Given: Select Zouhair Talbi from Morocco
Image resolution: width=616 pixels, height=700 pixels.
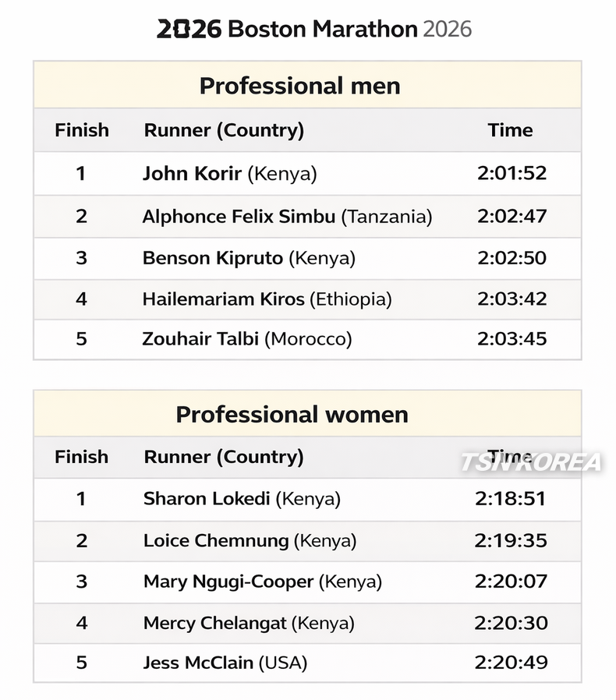Looking at the screenshot, I should click(x=200, y=339).
